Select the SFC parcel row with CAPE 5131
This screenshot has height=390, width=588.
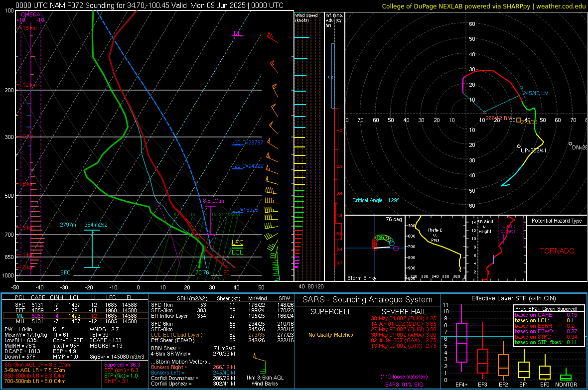(75, 305)
